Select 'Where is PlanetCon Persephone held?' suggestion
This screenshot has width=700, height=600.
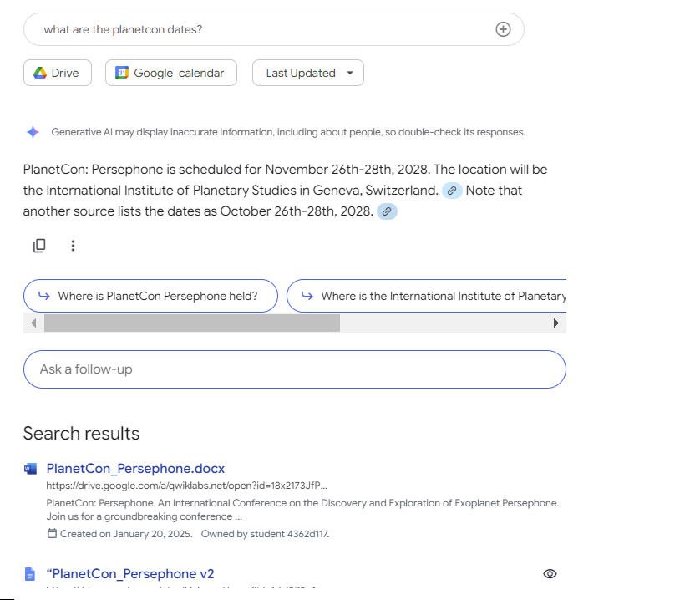[150, 295]
